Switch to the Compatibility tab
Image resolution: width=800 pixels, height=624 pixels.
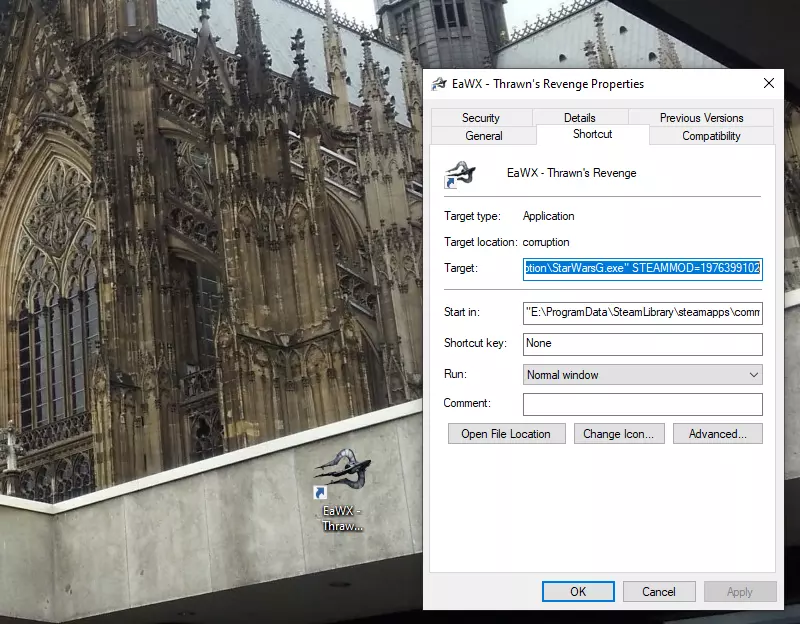[x=711, y=136]
